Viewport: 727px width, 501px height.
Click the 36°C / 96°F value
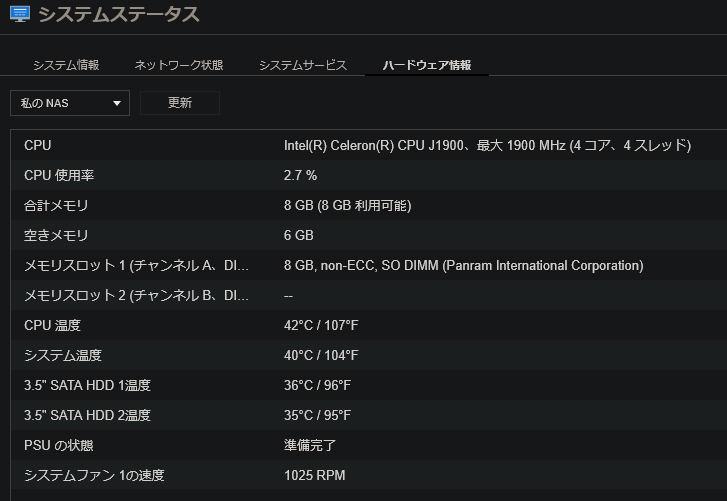point(317,385)
